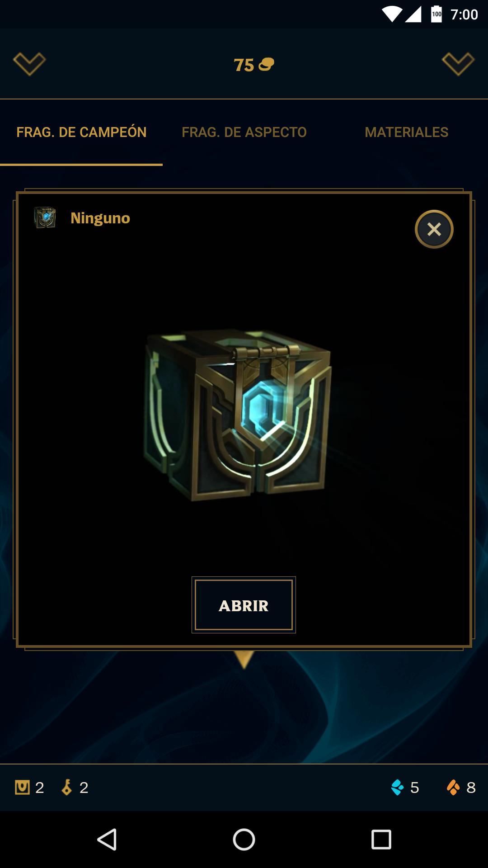The width and height of the screenshot is (488, 868).
Task: Tap the Ninguno title label
Action: coord(100,218)
